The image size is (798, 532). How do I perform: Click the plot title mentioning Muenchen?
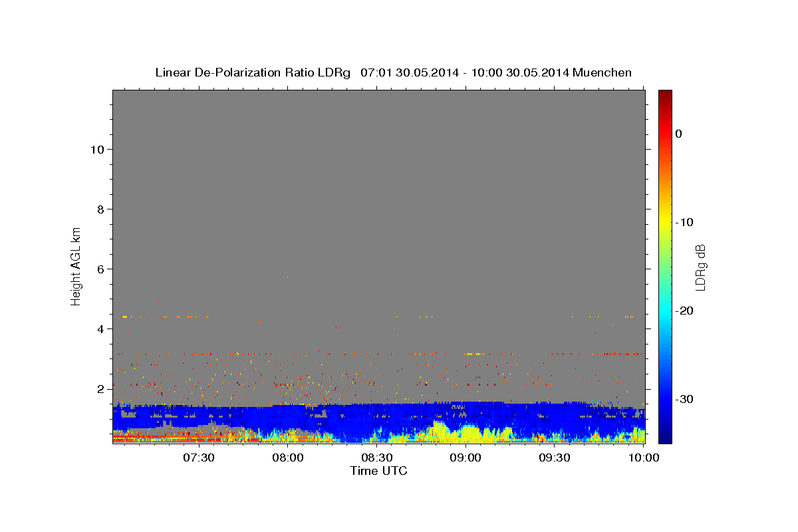pyautogui.click(x=393, y=72)
